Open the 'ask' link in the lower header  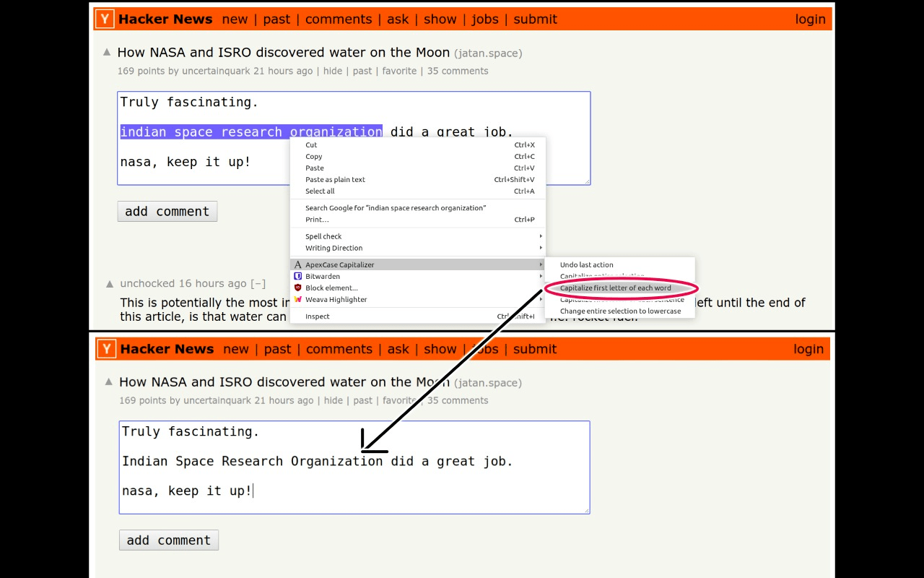(398, 349)
